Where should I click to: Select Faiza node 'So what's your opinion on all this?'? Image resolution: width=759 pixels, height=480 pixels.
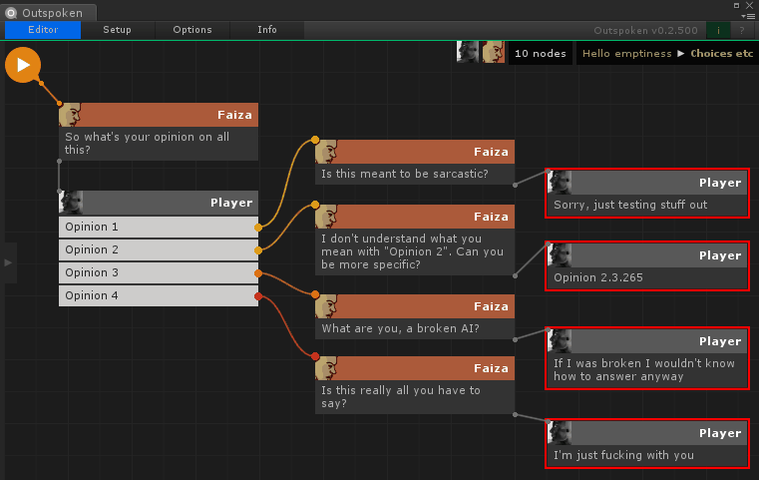158,132
